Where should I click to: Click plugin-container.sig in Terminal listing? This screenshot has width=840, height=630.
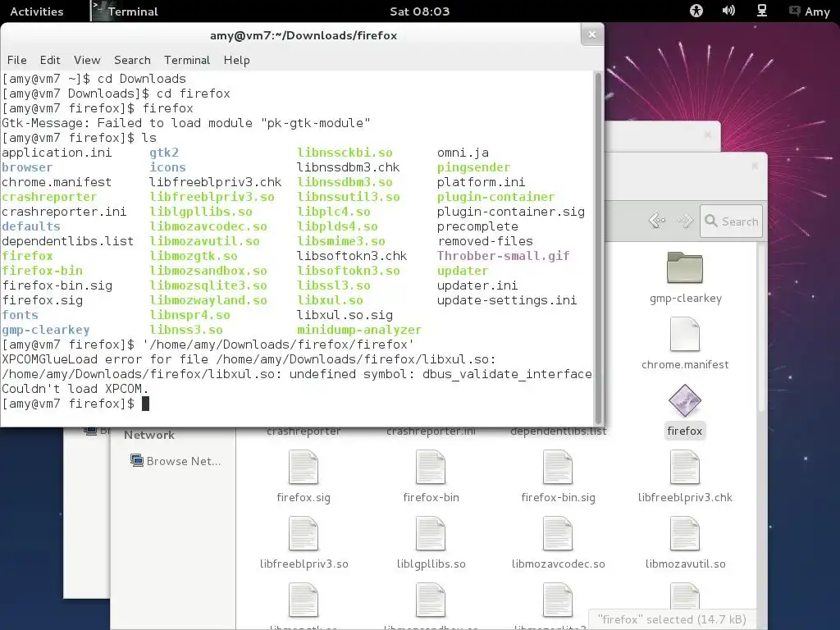point(510,212)
